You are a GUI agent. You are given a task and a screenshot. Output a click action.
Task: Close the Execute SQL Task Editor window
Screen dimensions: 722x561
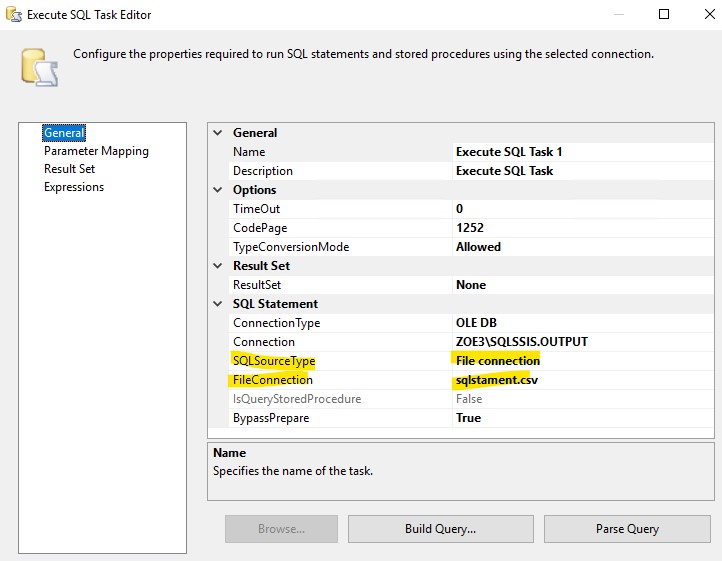click(710, 14)
